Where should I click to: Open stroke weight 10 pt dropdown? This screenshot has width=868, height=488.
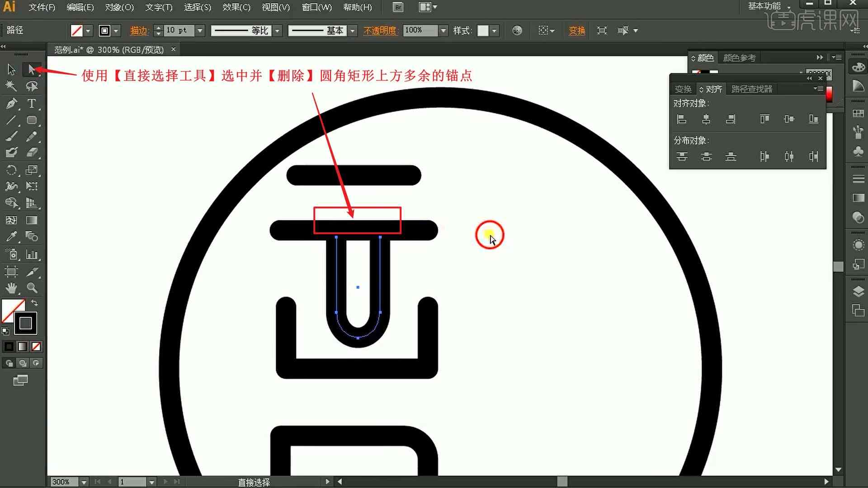point(200,31)
